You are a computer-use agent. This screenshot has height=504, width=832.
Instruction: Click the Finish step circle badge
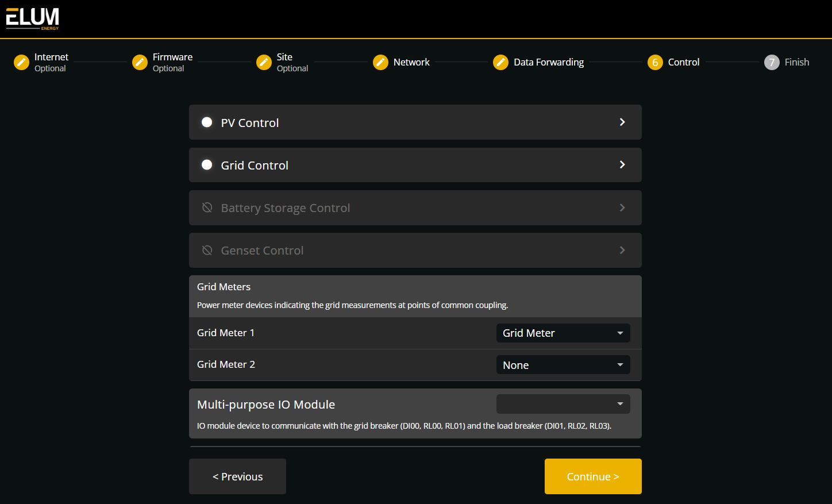(772, 62)
